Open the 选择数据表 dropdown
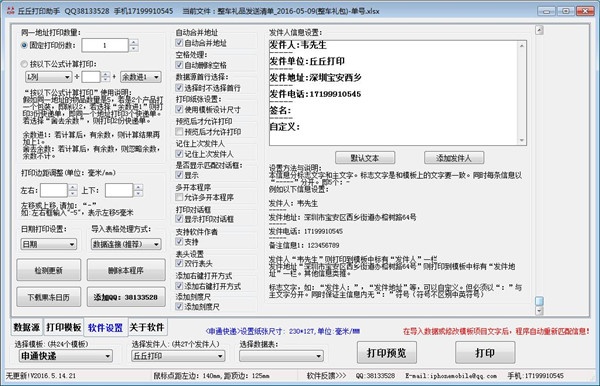 pos(281,356)
